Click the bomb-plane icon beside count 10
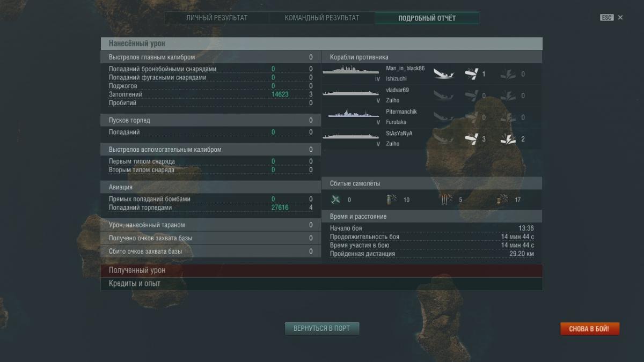Viewport: 644px width, 362px height. 391,200
